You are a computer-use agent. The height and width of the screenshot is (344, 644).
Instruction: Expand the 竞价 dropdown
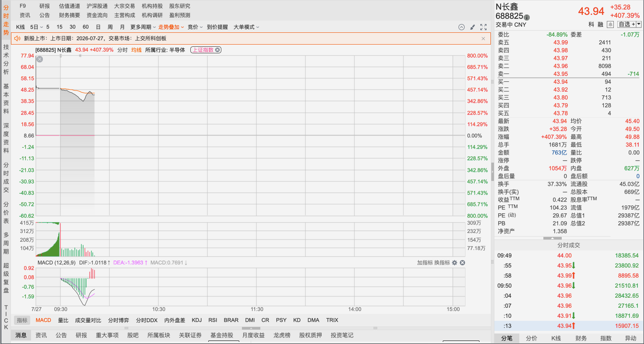(195, 27)
